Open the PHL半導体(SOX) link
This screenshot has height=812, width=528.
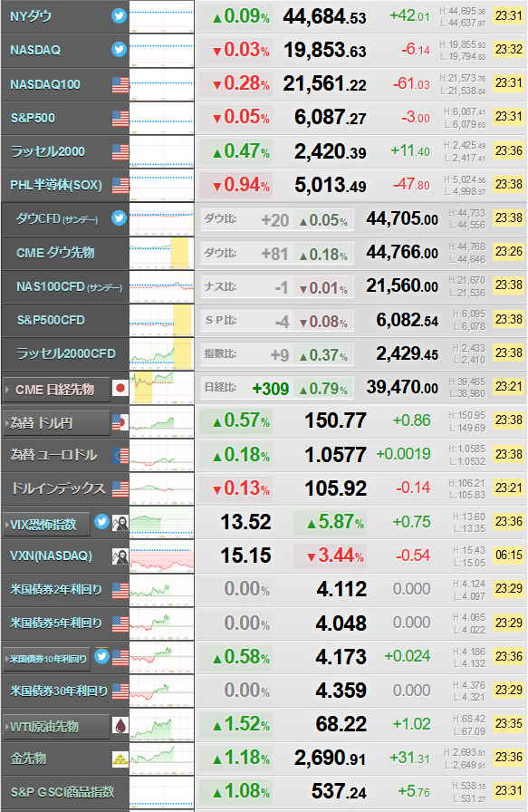[56, 185]
